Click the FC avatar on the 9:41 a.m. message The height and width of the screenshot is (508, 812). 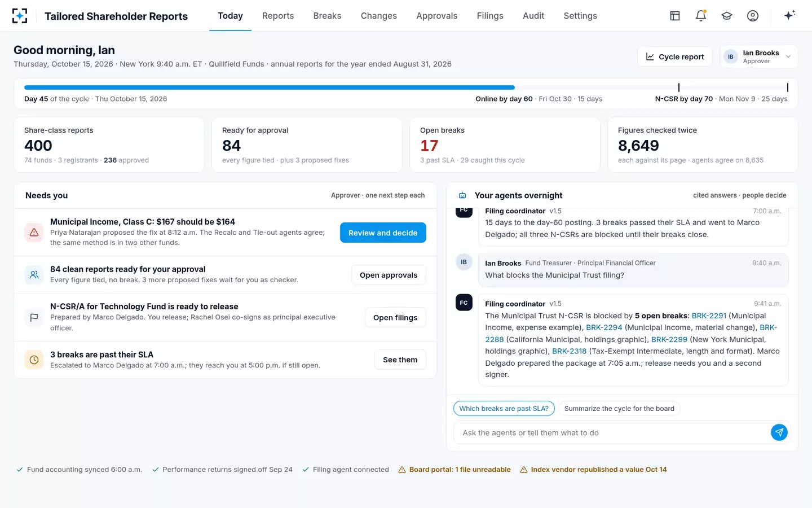[464, 303]
